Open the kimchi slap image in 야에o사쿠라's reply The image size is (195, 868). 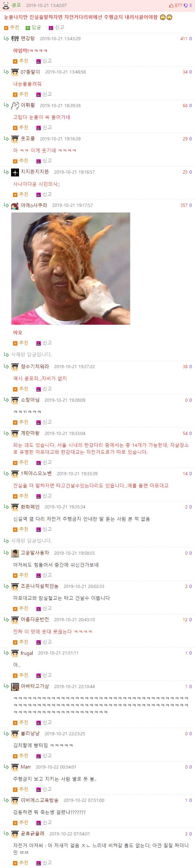tap(71, 268)
